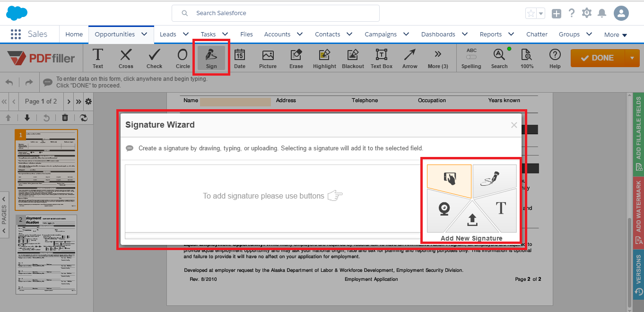The width and height of the screenshot is (644, 312).
Task: Jump to last page double arrow
Action: (78, 101)
